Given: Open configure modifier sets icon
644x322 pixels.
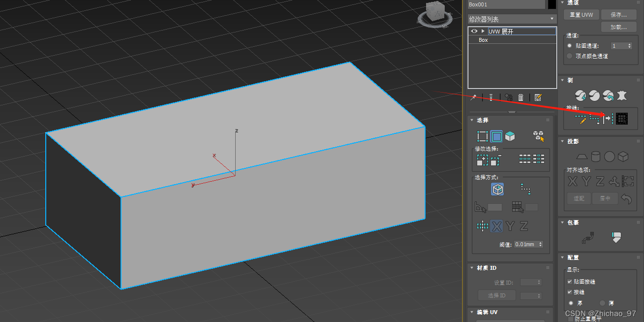Looking at the screenshot, I should (538, 97).
